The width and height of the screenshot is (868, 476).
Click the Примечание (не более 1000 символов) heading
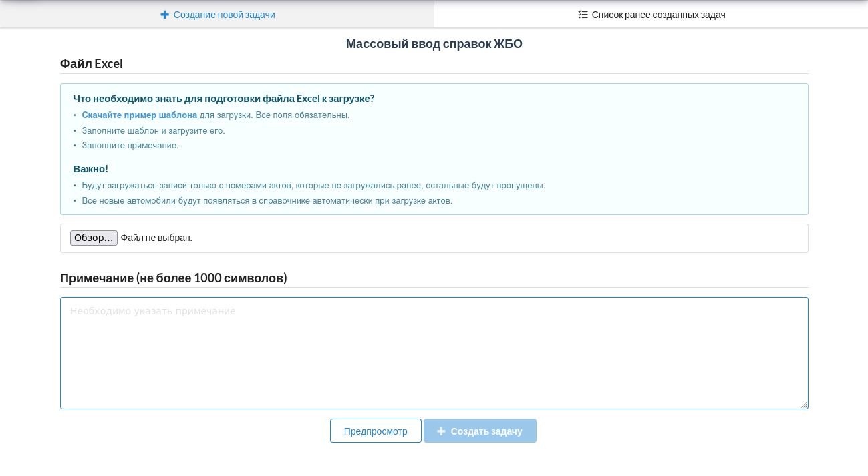pyautogui.click(x=173, y=278)
